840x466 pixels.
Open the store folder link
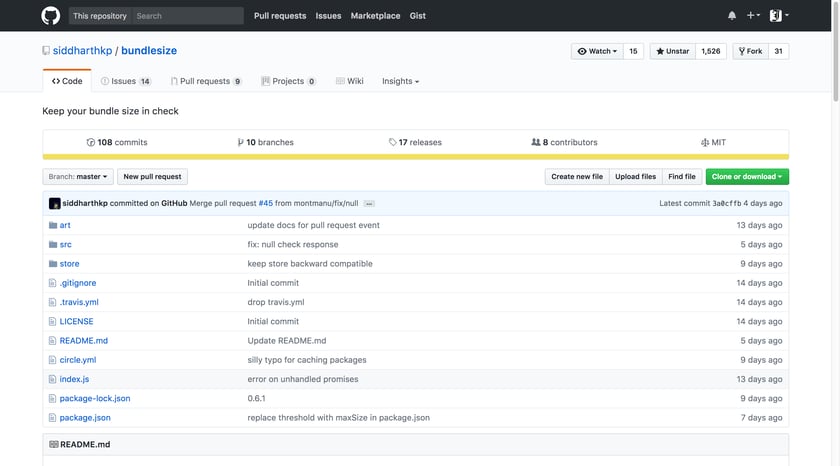tap(70, 264)
